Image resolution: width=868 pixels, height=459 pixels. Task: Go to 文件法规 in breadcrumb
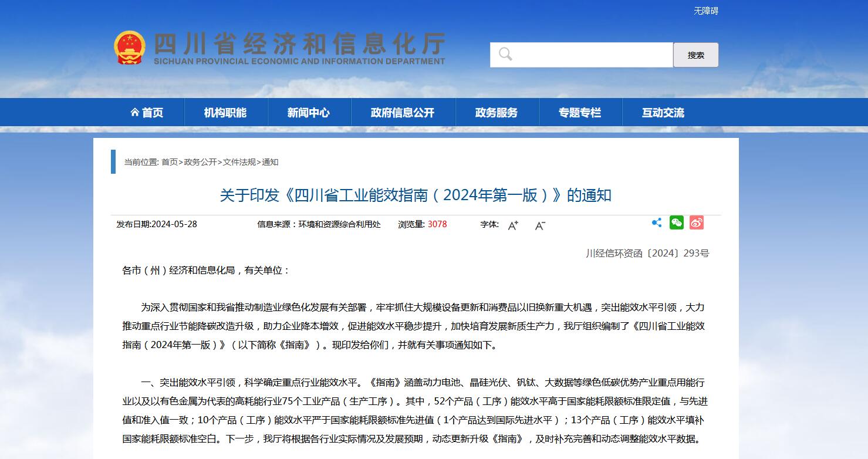pyautogui.click(x=239, y=162)
